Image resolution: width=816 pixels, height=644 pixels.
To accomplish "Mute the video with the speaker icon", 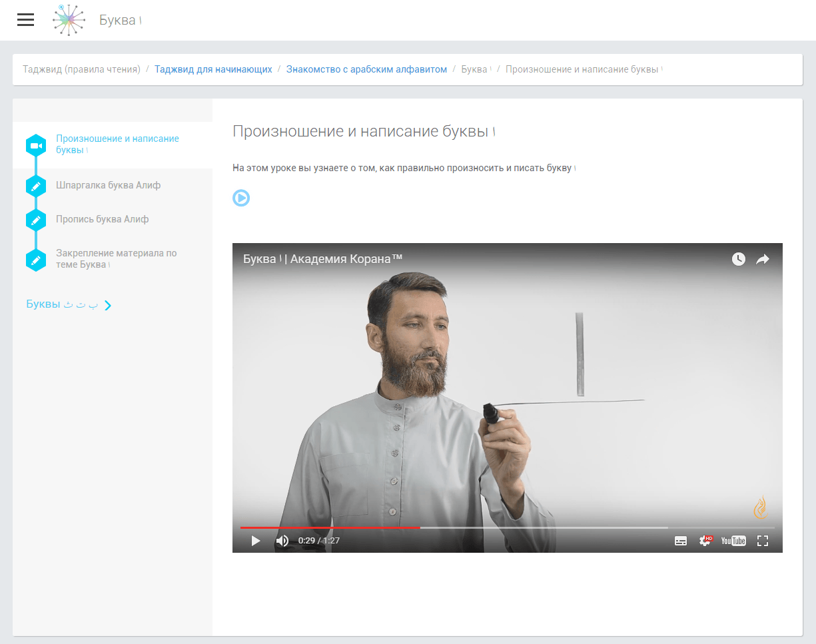I will pos(282,541).
